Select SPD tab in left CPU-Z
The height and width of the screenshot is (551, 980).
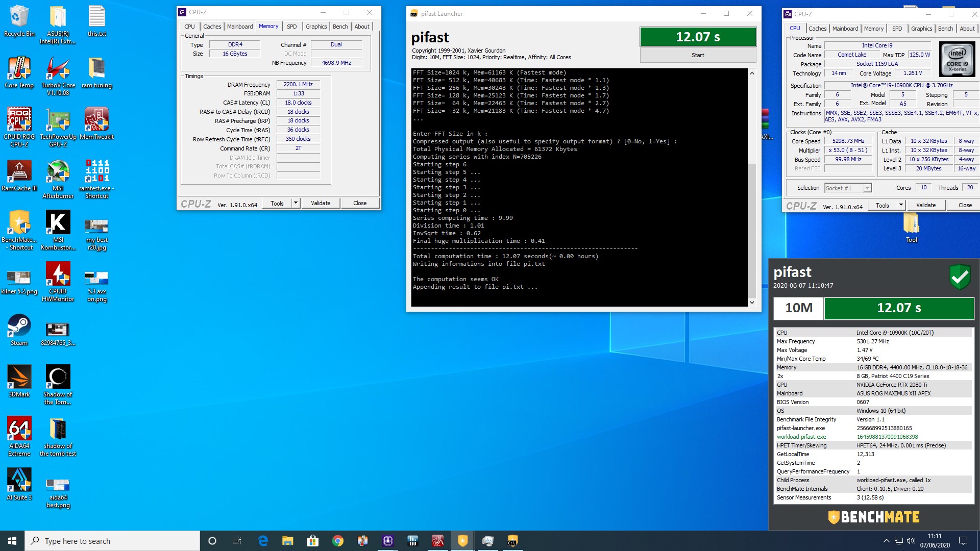[291, 27]
